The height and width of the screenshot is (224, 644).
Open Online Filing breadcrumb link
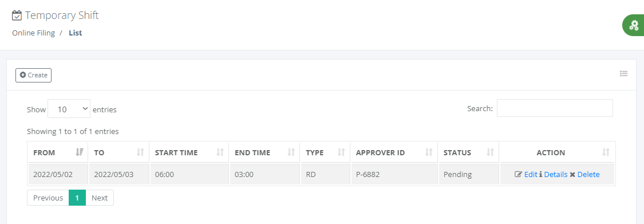pyautogui.click(x=33, y=33)
